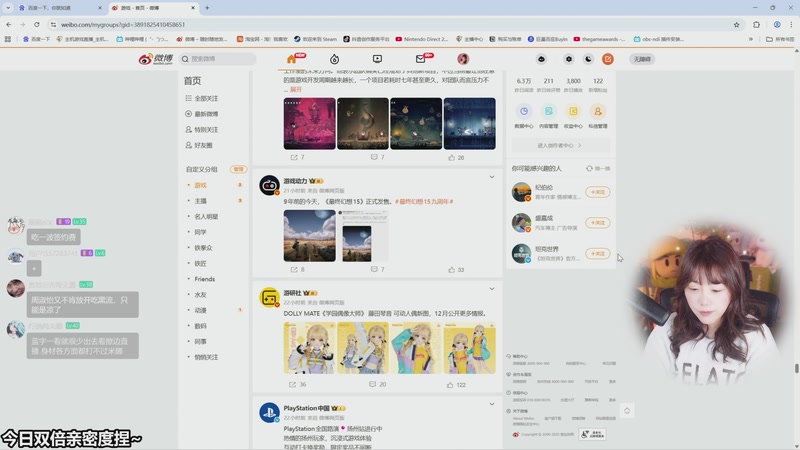800x450 pixels.
Task: Open the Steam bookmark in bookmarks bar
Action: tap(315, 39)
